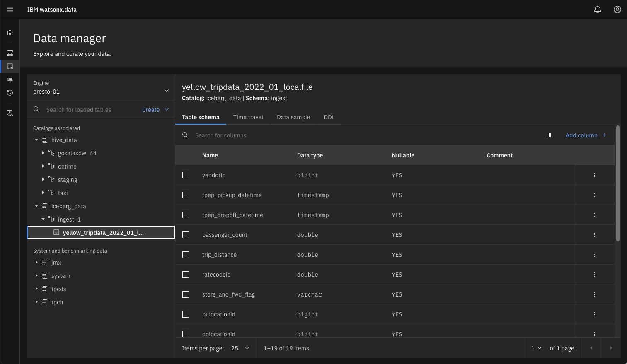The image size is (627, 364).
Task: Open the SQL query workspace icon
Action: pos(10,80)
